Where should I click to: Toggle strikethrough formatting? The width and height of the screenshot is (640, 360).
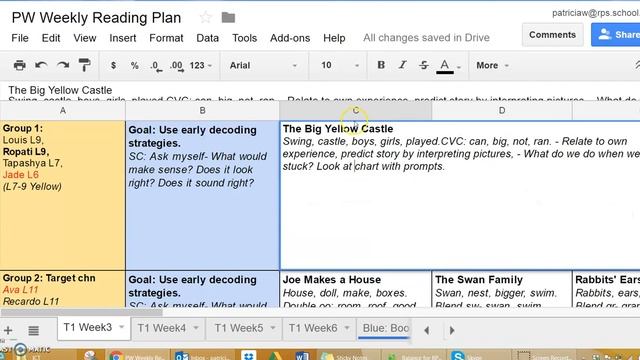tap(424, 65)
